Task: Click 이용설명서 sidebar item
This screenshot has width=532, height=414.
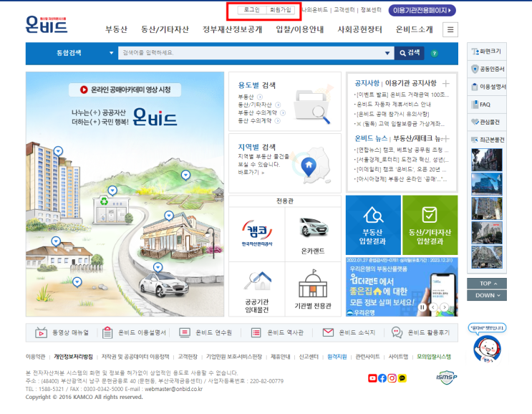Action: [487, 87]
